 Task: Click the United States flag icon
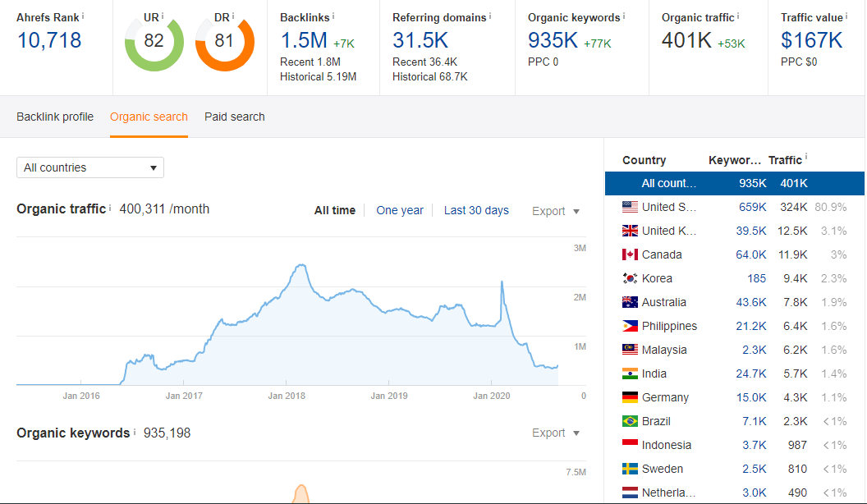(x=631, y=207)
